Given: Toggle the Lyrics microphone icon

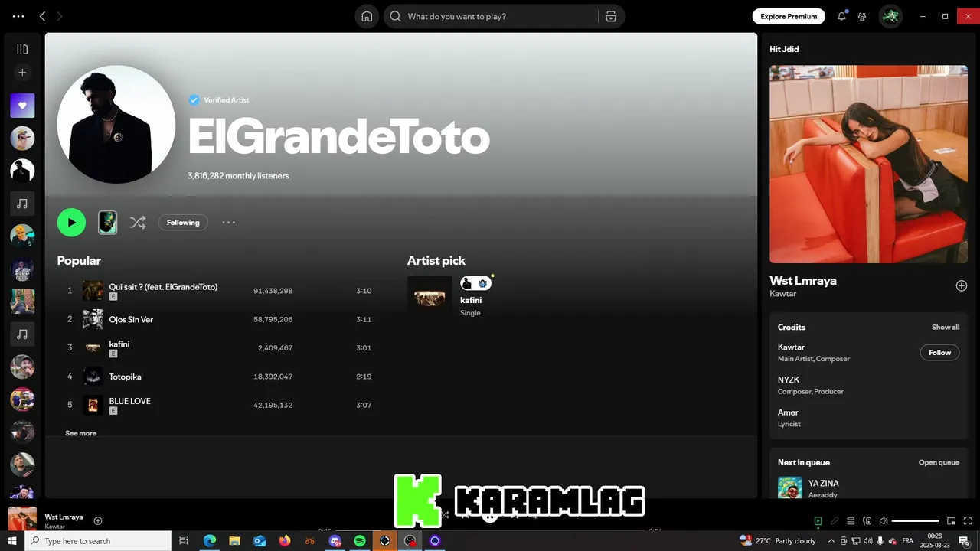Looking at the screenshot, I should (835, 521).
